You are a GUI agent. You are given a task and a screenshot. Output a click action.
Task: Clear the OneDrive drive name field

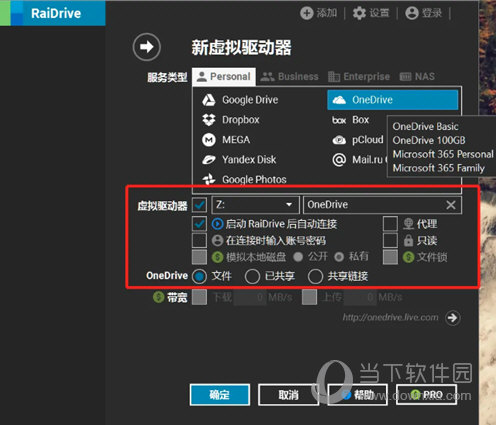point(451,205)
